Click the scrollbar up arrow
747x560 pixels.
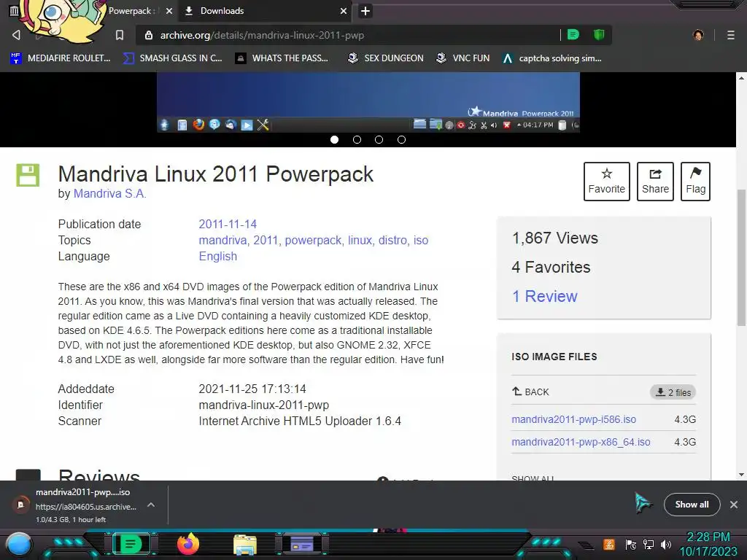click(x=741, y=77)
